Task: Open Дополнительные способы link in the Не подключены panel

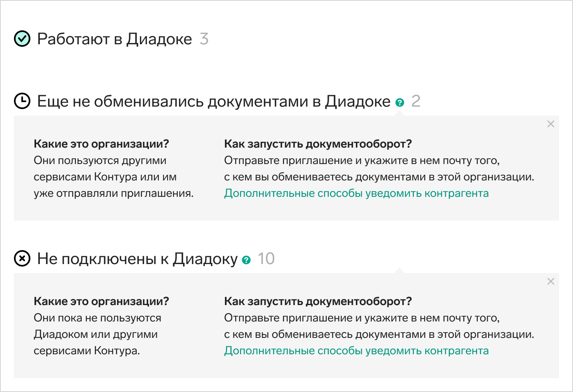Action: 356,351
